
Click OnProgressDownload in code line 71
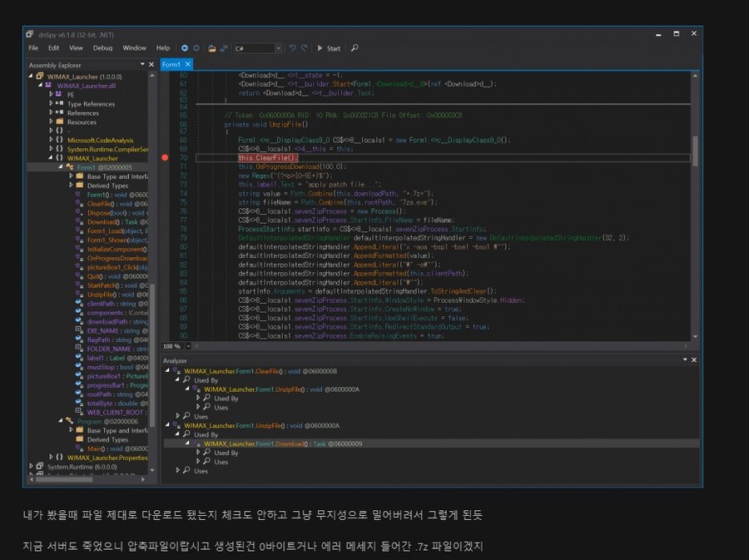point(286,166)
